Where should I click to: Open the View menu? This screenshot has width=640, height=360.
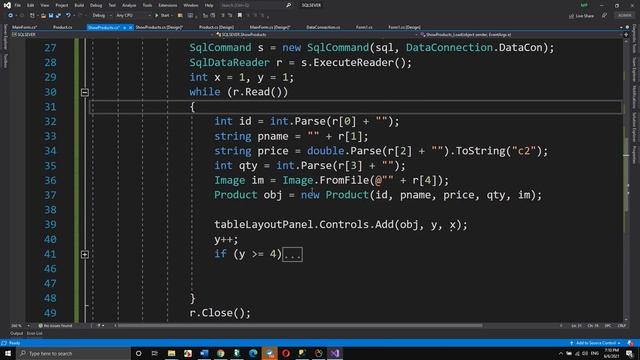(x=44, y=5)
